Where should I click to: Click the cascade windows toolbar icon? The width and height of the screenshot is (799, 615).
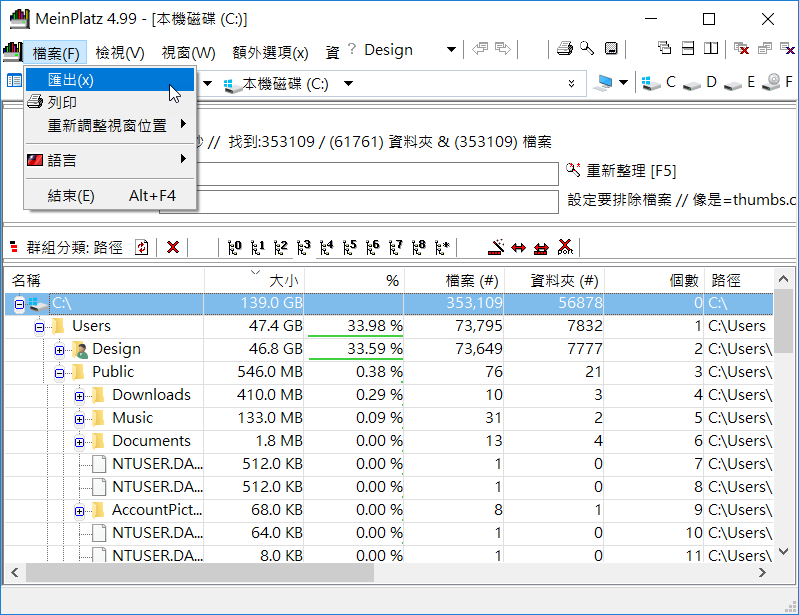[664, 48]
